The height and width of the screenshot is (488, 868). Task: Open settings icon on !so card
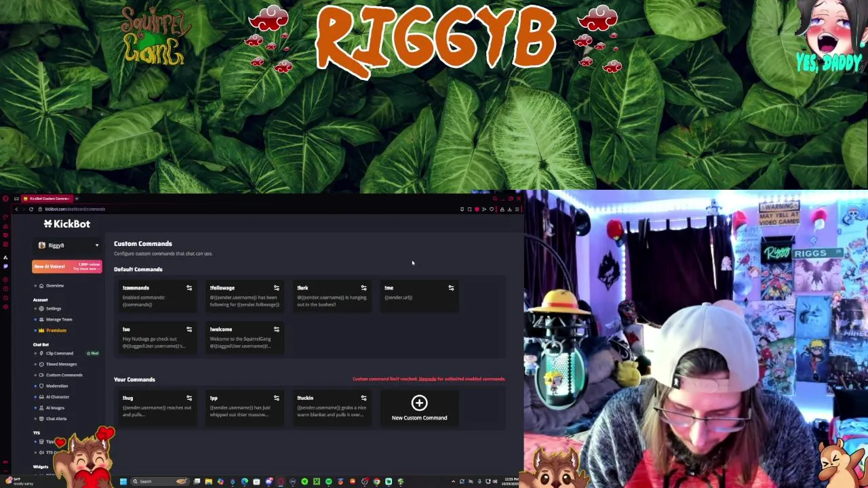pyautogui.click(x=189, y=329)
